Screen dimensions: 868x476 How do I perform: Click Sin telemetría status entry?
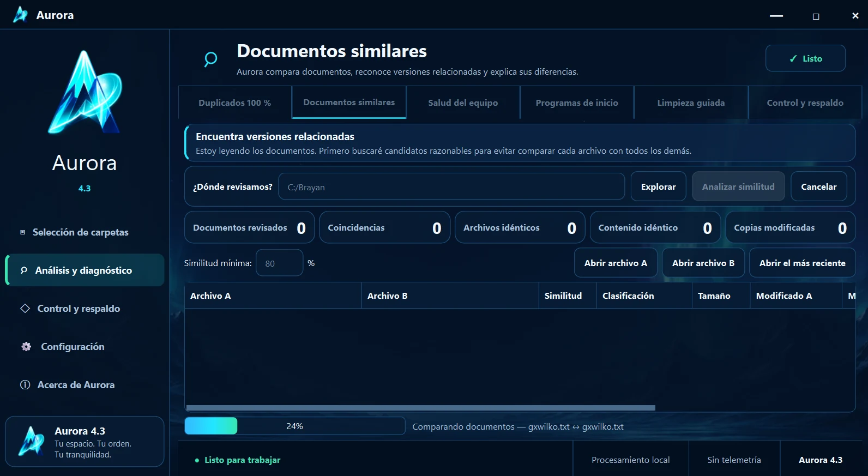tap(734, 460)
